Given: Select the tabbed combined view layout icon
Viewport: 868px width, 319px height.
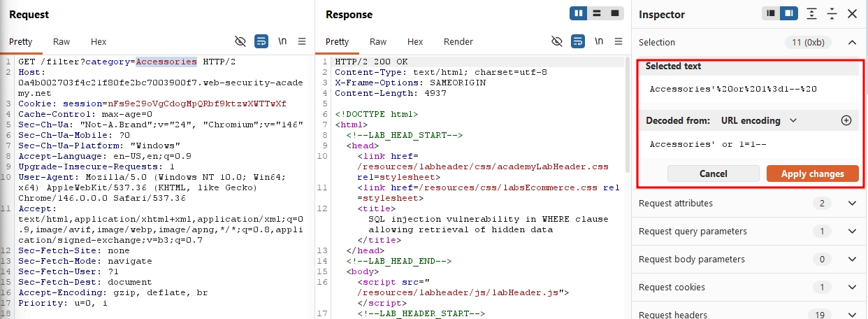Looking at the screenshot, I should 615,13.
